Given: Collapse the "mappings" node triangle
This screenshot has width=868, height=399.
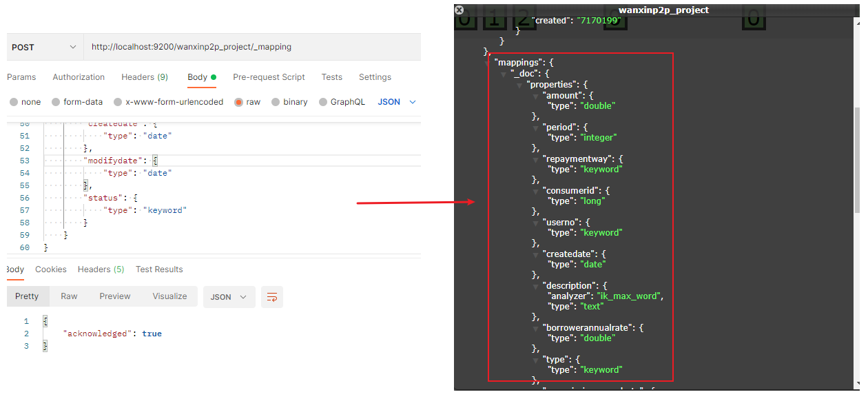Looking at the screenshot, I should pyautogui.click(x=488, y=63).
